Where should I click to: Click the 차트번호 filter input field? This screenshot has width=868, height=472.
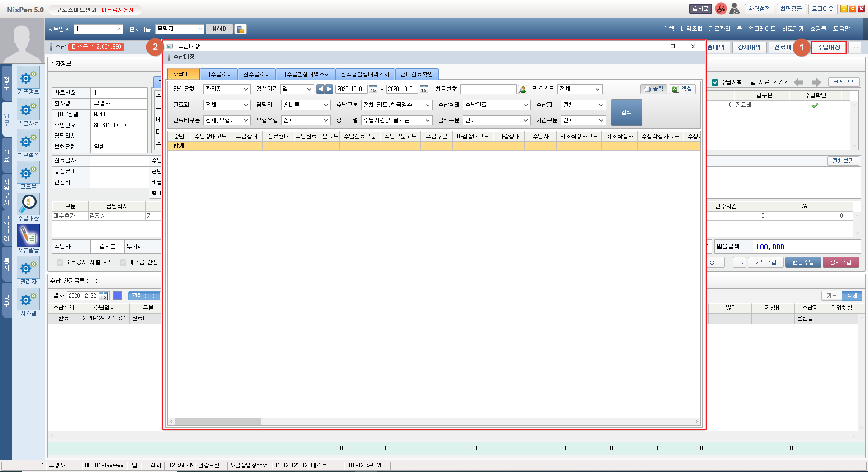(488, 89)
